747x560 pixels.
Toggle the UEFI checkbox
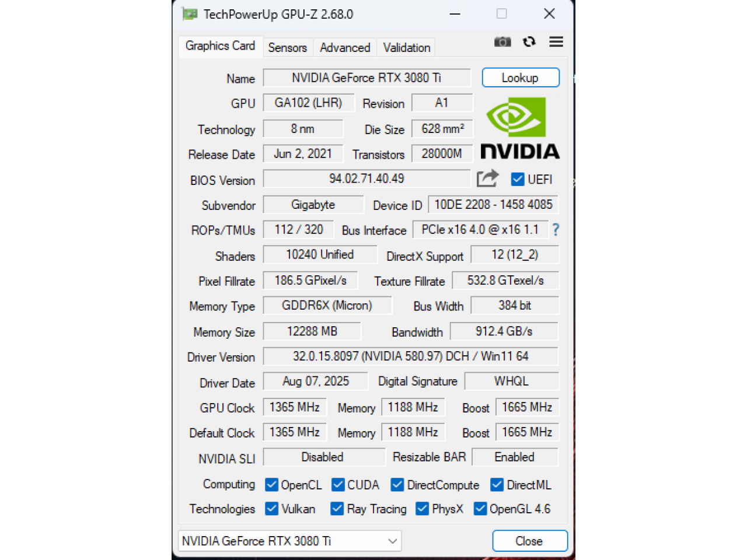(x=517, y=179)
